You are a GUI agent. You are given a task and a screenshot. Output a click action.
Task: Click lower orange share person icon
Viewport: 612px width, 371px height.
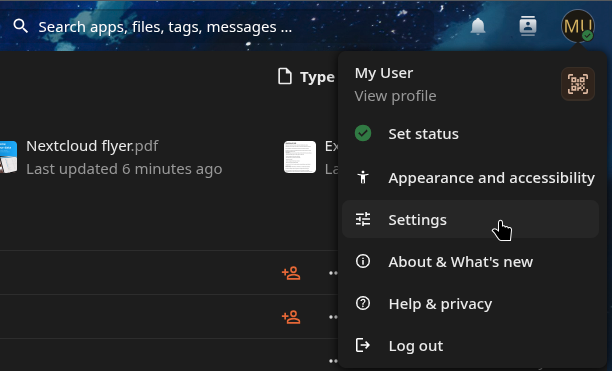291,317
